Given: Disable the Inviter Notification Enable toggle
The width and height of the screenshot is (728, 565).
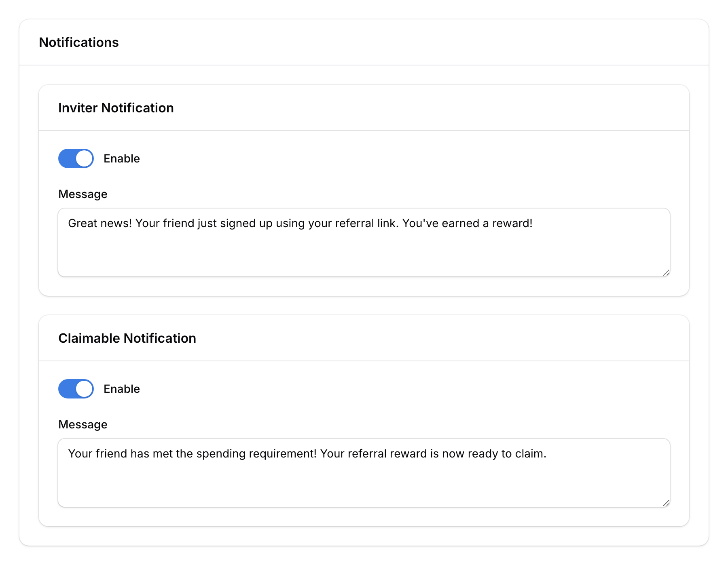Looking at the screenshot, I should [76, 158].
